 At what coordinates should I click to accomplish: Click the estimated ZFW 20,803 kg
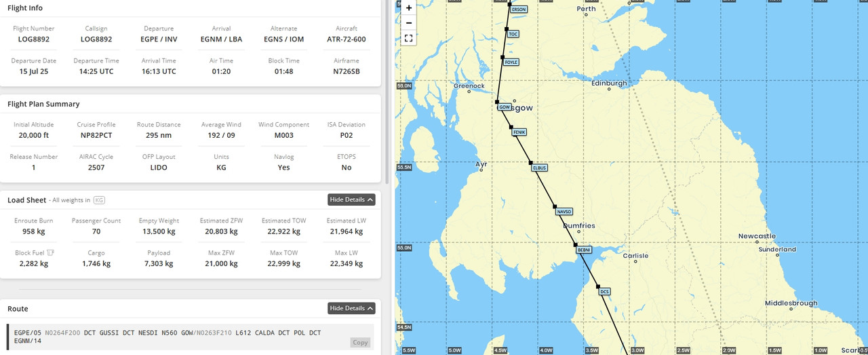point(221,231)
